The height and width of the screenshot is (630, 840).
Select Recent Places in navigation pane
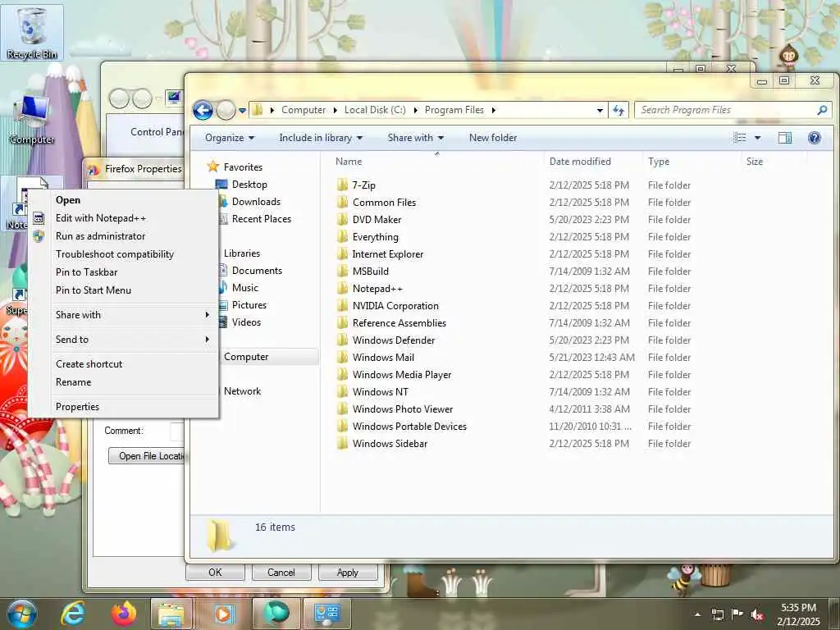click(x=262, y=218)
